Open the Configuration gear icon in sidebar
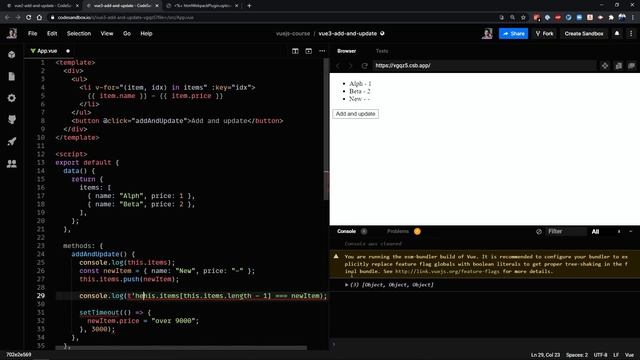The image size is (640, 360). point(12,98)
